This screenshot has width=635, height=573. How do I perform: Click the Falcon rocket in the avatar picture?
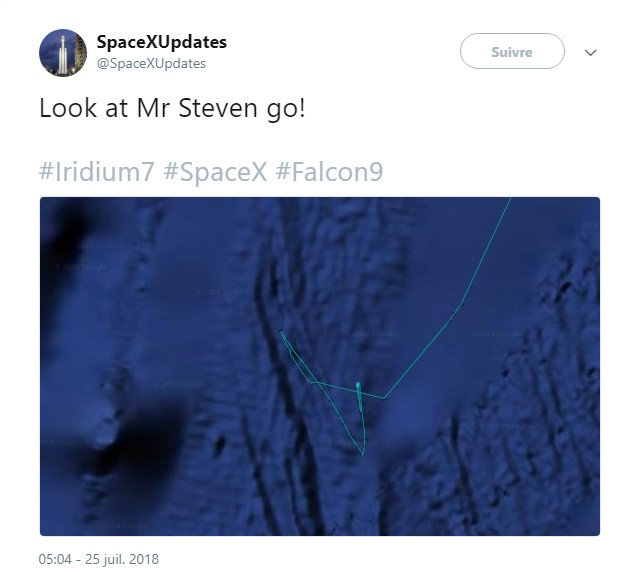coord(62,55)
